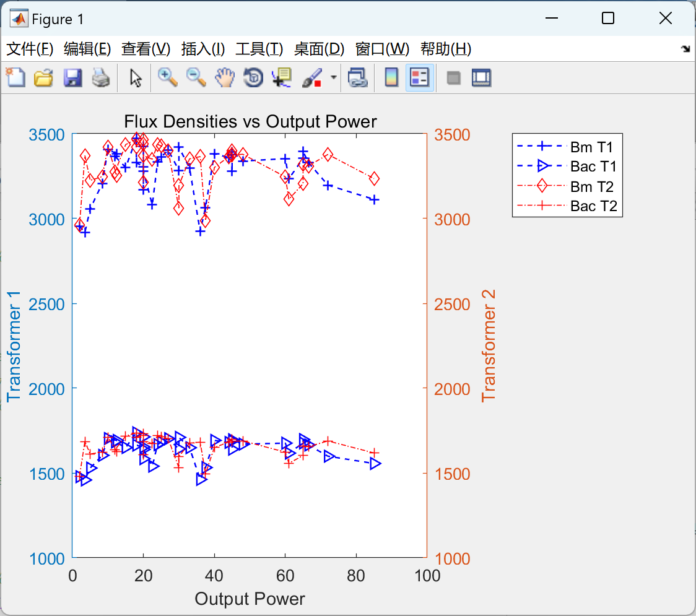This screenshot has width=696, height=616.
Task: Click the New Figure icon
Action: coord(15,77)
